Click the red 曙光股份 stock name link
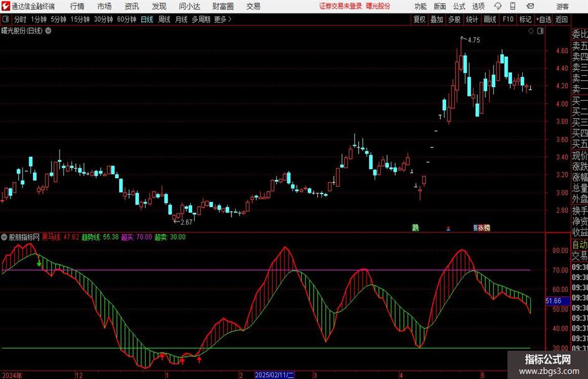The width and height of the screenshot is (588, 379). point(378,6)
